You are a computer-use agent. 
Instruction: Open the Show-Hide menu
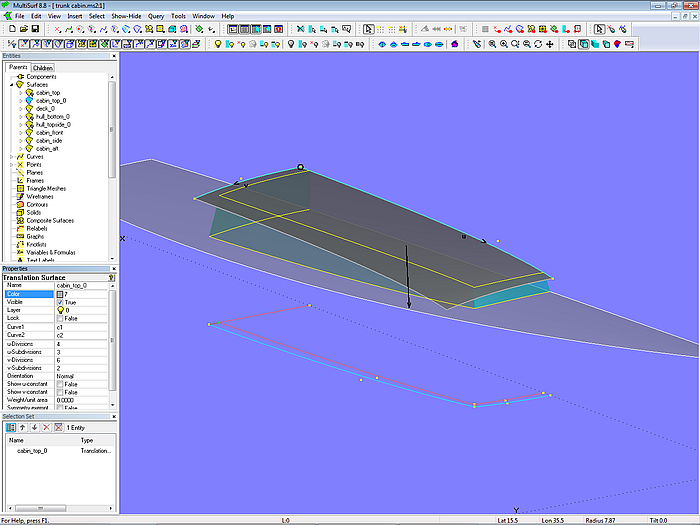click(126, 17)
